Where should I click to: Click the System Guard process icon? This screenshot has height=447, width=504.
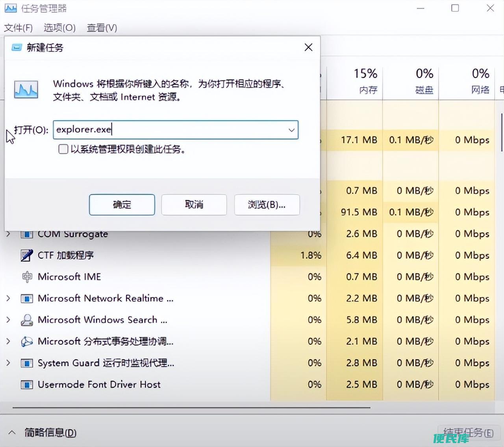(x=26, y=363)
